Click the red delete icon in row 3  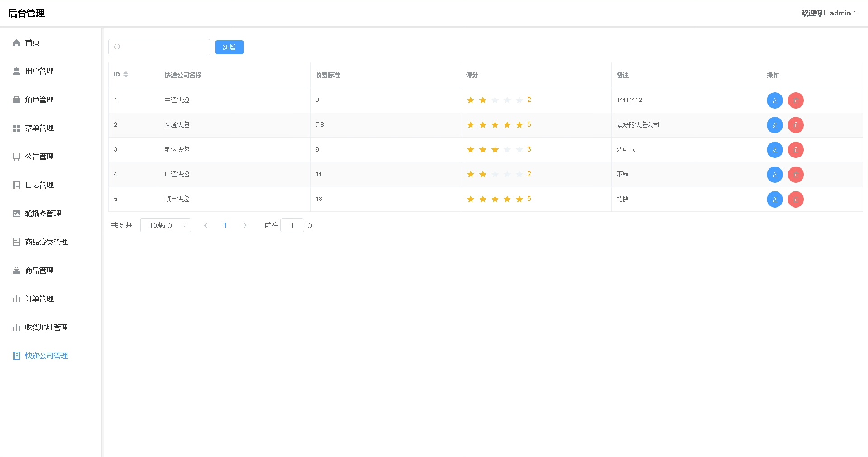click(796, 150)
